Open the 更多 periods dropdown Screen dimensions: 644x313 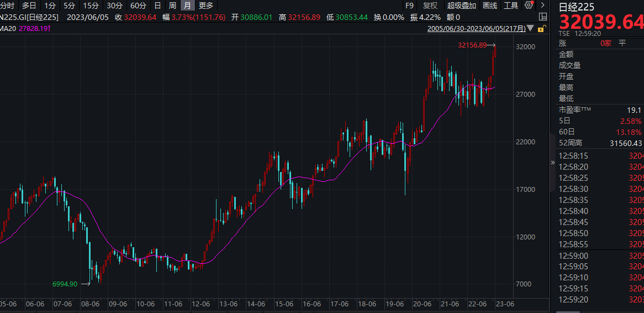click(206, 6)
